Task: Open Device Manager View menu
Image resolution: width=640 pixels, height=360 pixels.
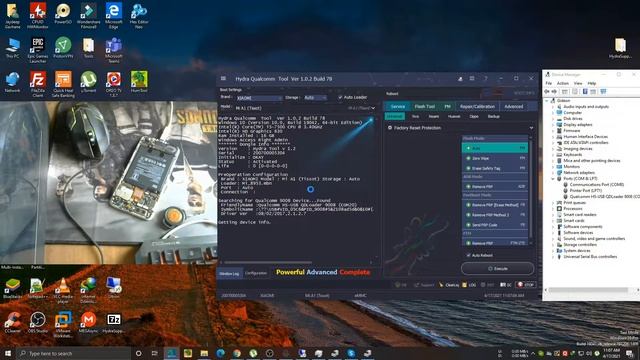Action: click(578, 83)
